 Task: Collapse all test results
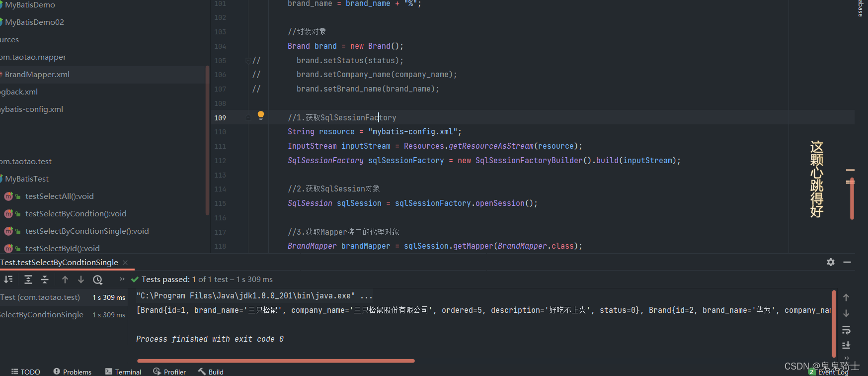45,280
